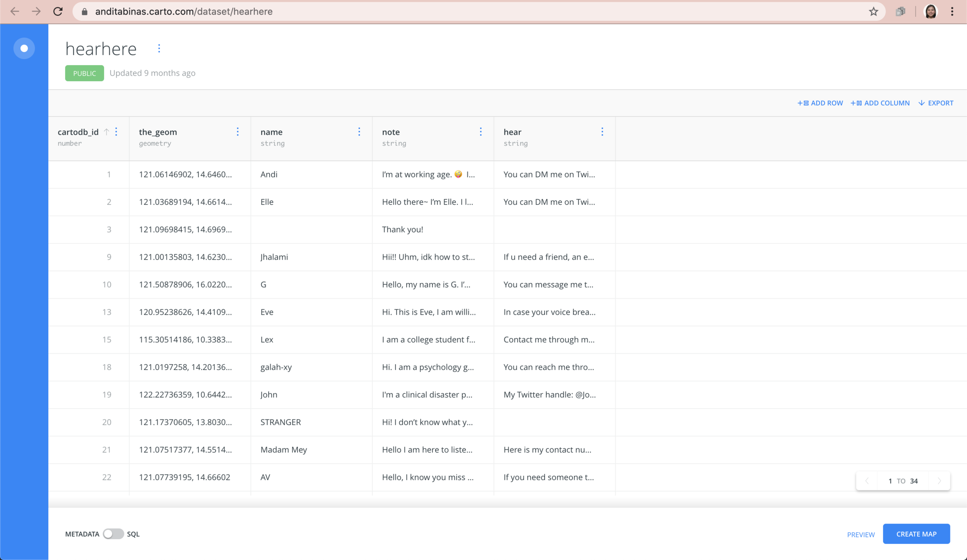Screen dimensions: 967x560
Task: Click Add Row
Action: [820, 103]
